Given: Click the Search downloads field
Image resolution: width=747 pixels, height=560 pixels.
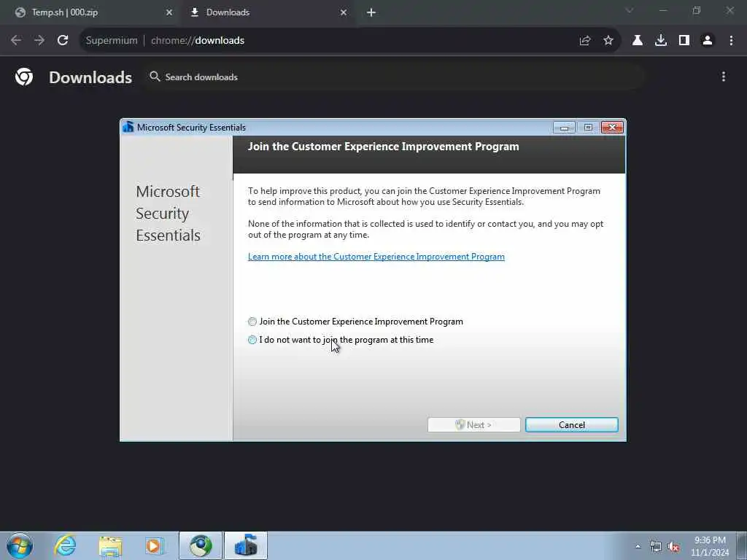Looking at the screenshot, I should [x=395, y=77].
